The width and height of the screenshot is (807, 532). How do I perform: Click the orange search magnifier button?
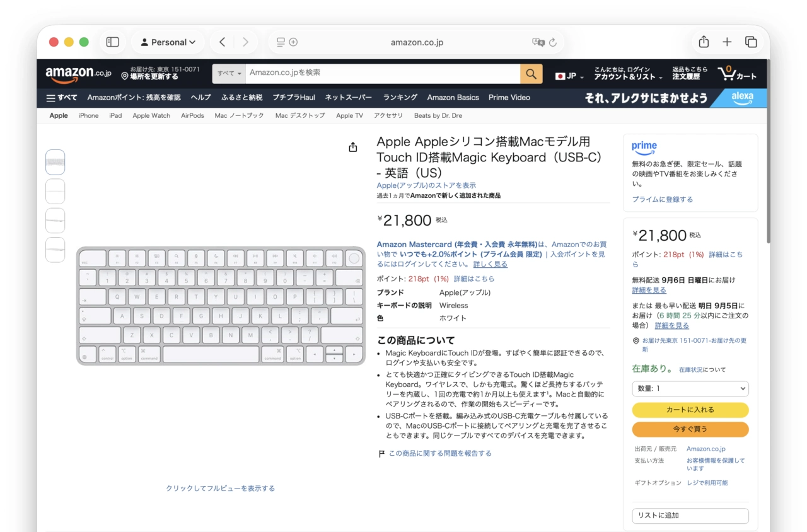(531, 74)
